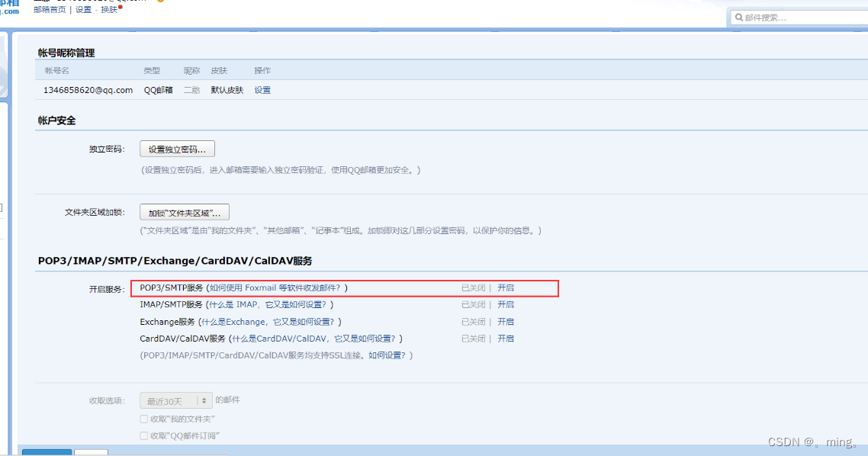Enable CardDAV/CalDAV service via 开启
This screenshot has height=456, width=868.
click(x=506, y=339)
